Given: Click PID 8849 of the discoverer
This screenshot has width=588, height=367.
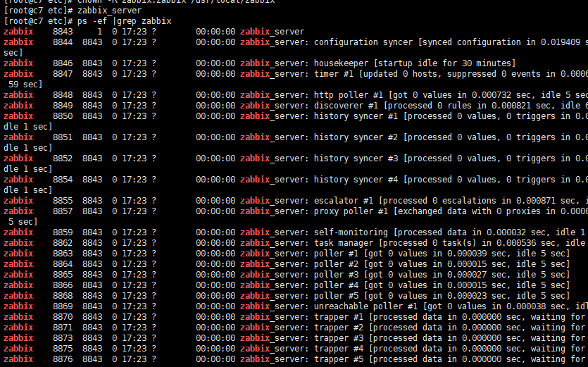Looking at the screenshot, I should (63, 106).
